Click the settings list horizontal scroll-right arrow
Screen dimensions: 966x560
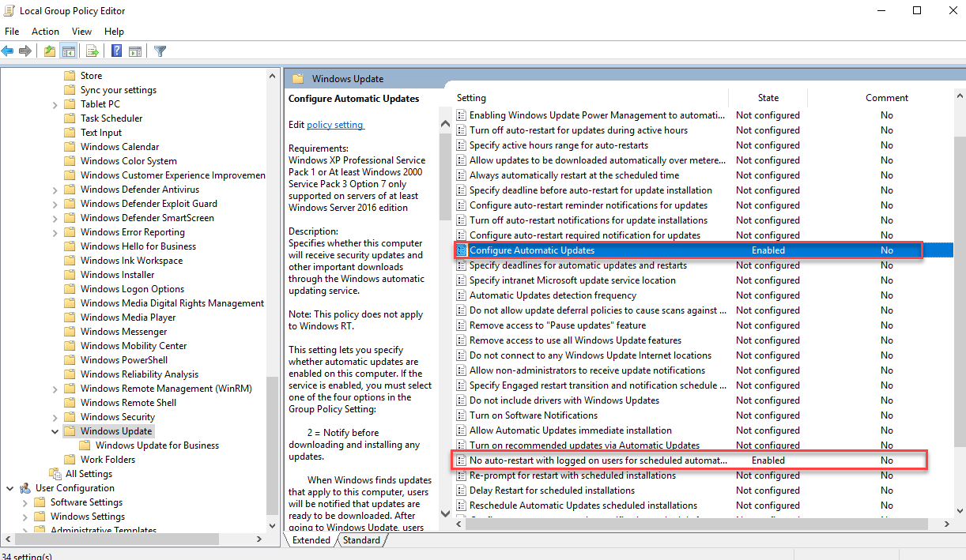(x=948, y=523)
